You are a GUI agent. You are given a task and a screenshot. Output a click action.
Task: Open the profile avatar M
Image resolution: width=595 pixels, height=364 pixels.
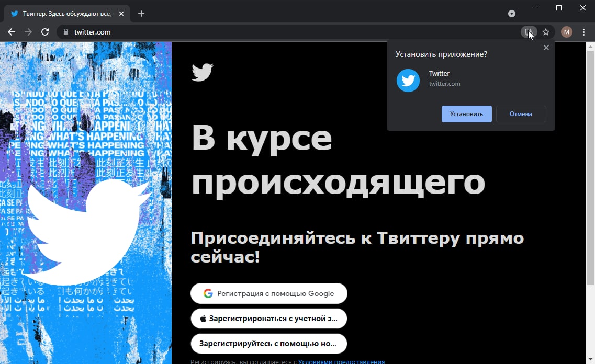[567, 32]
